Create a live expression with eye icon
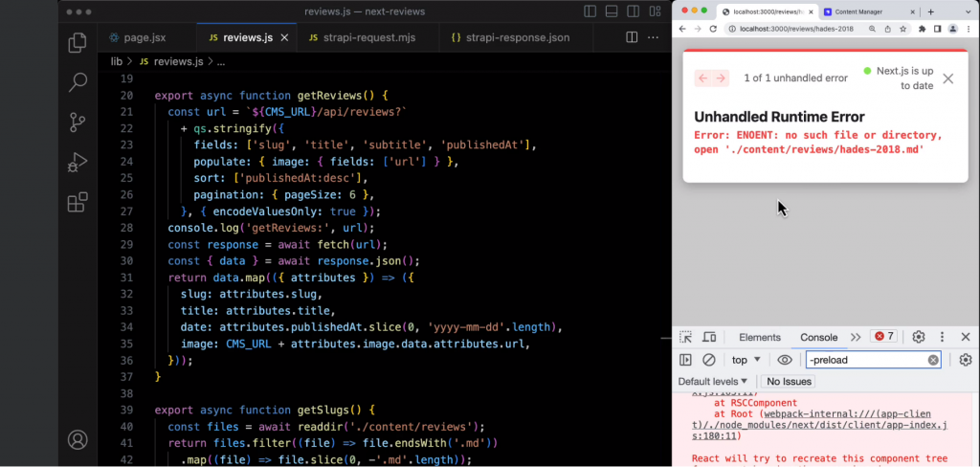The image size is (980, 467). tap(785, 360)
